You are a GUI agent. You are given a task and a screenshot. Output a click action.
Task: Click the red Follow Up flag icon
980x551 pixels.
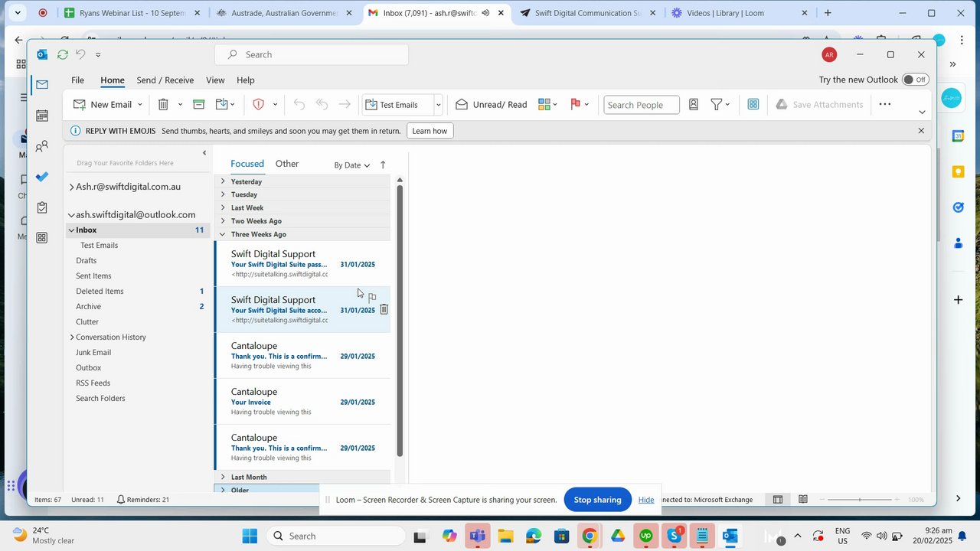click(576, 105)
